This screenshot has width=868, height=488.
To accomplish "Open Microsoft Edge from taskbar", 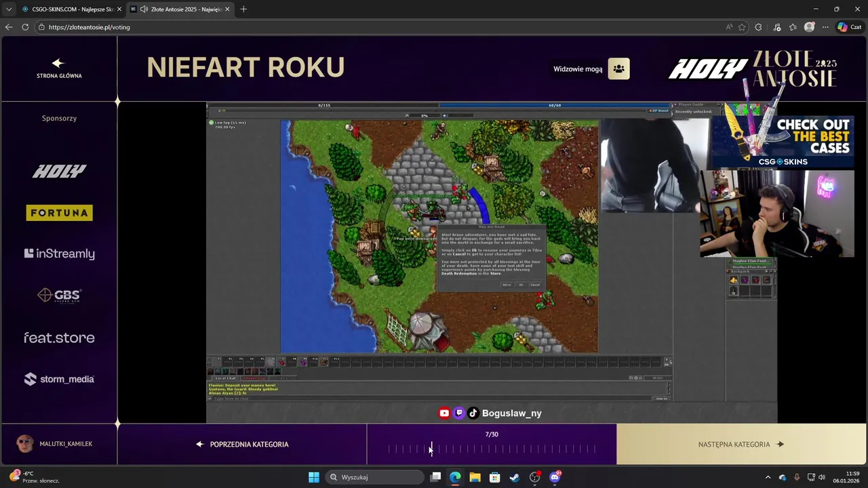I will click(455, 477).
